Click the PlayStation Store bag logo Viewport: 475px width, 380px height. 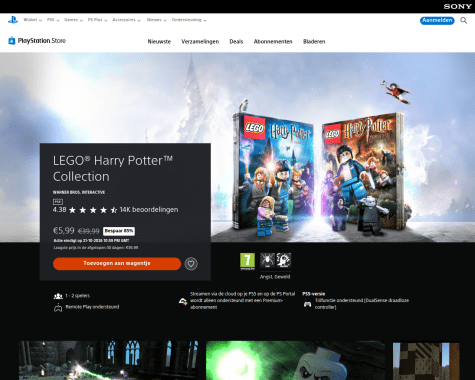[x=12, y=41]
